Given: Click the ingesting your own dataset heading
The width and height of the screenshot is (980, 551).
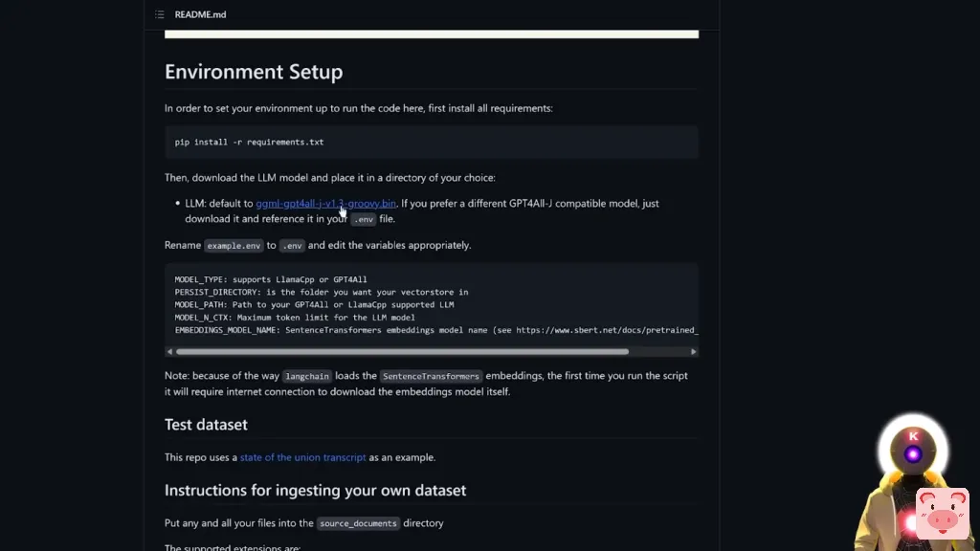Looking at the screenshot, I should [315, 490].
